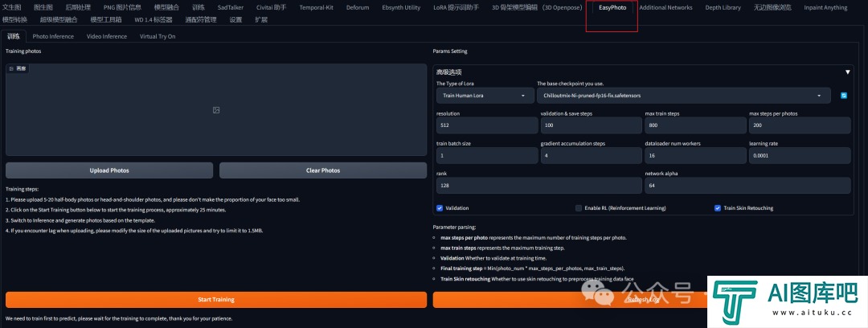Open the Ebsynth Utility tab
Viewport: 868px width, 328px height.
tap(401, 8)
